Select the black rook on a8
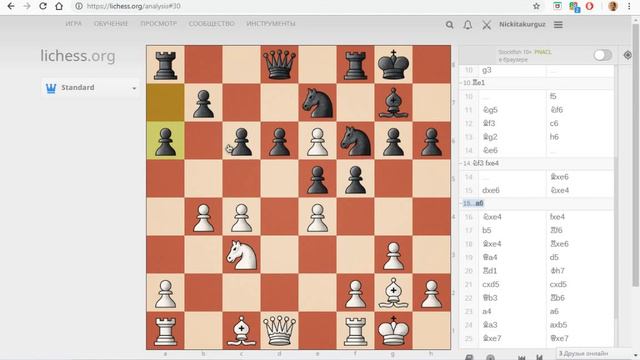 tap(165, 64)
